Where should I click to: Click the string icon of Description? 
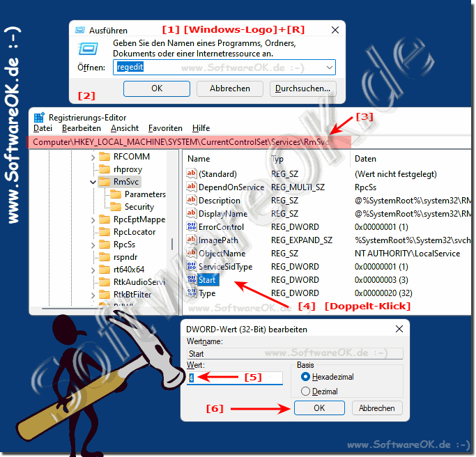191,200
